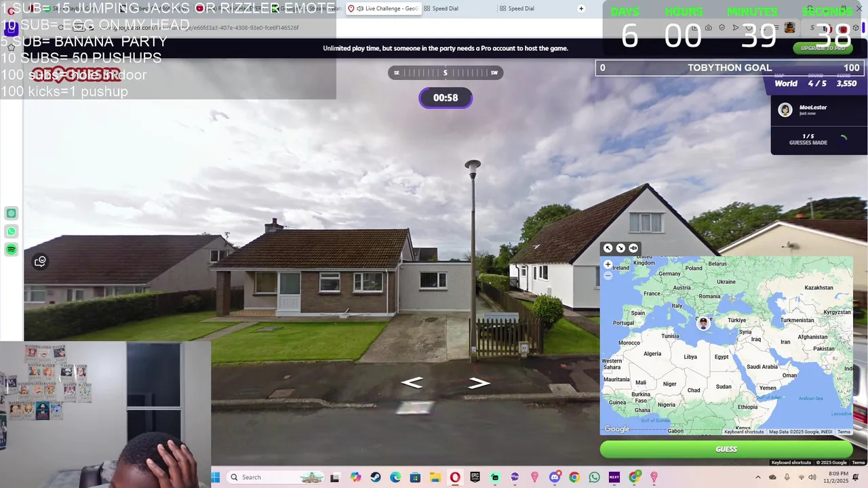The height and width of the screenshot is (488, 868).
Task: Open Discord from the taskbar
Action: tap(555, 477)
